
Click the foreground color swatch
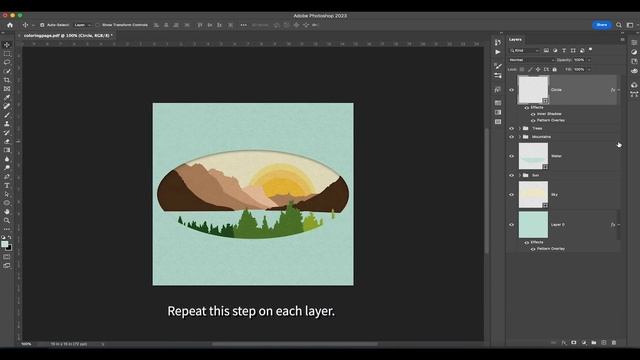click(x=4, y=244)
